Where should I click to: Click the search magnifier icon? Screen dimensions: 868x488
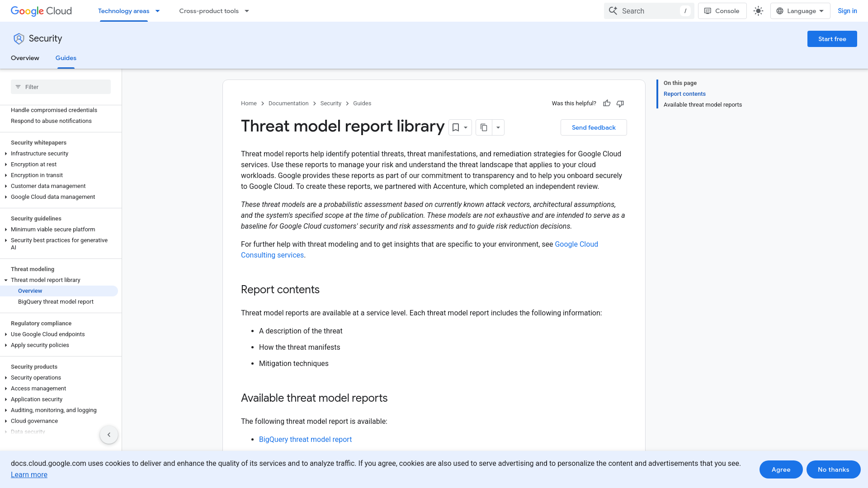click(x=613, y=11)
